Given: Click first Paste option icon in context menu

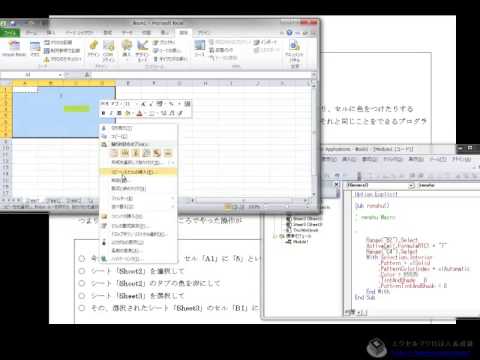Looking at the screenshot, I should point(114,153).
